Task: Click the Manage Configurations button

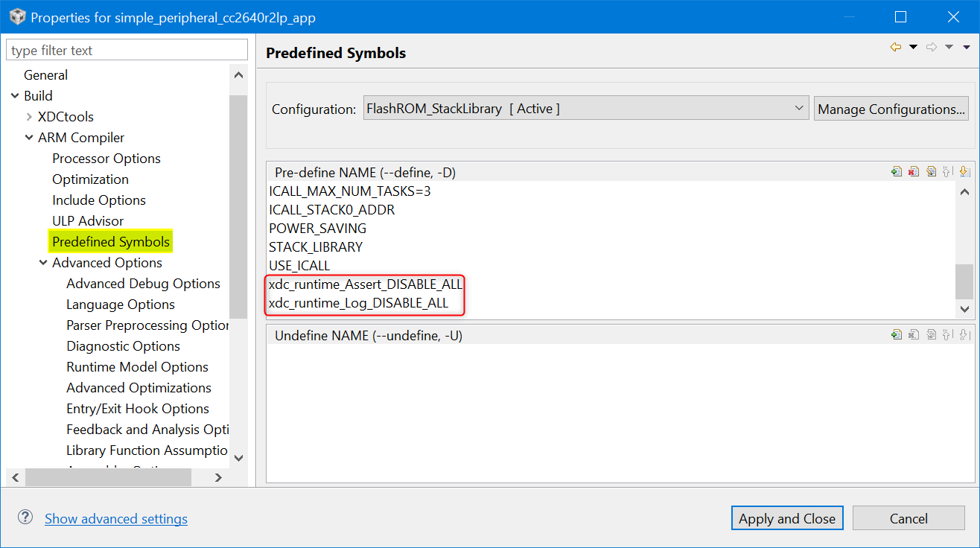Action: pyautogui.click(x=891, y=109)
